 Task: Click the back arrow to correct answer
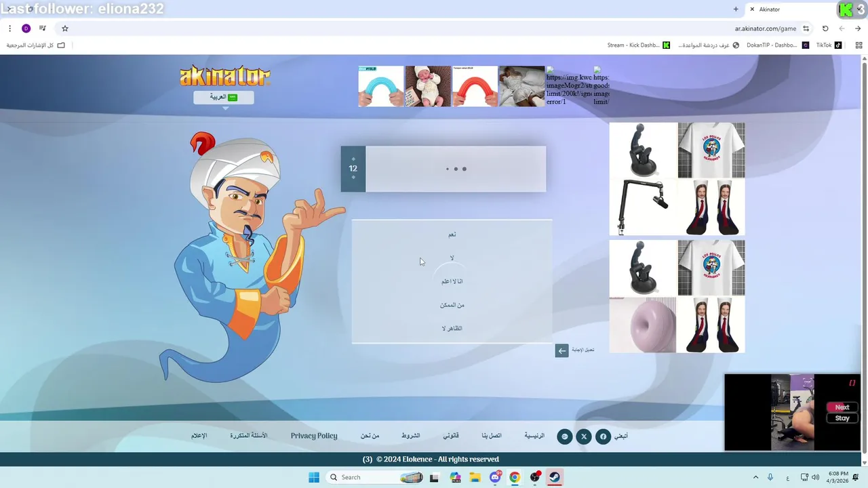[x=561, y=350]
